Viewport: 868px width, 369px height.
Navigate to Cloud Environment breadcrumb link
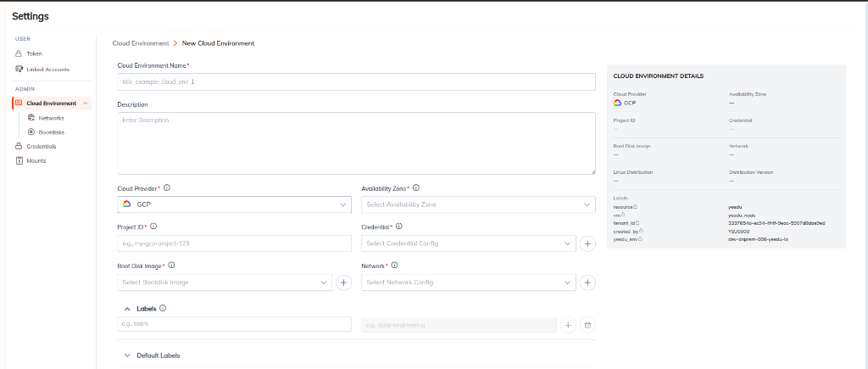(141, 43)
